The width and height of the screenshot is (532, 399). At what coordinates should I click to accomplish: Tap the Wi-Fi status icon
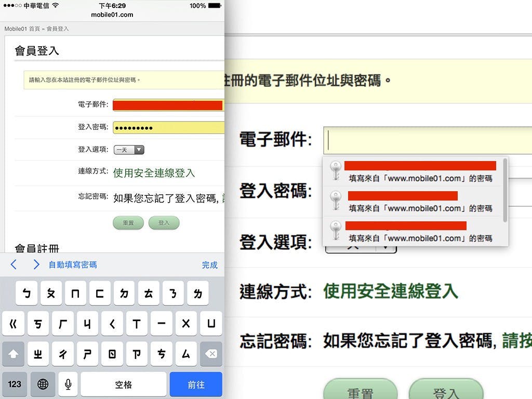[x=55, y=5]
